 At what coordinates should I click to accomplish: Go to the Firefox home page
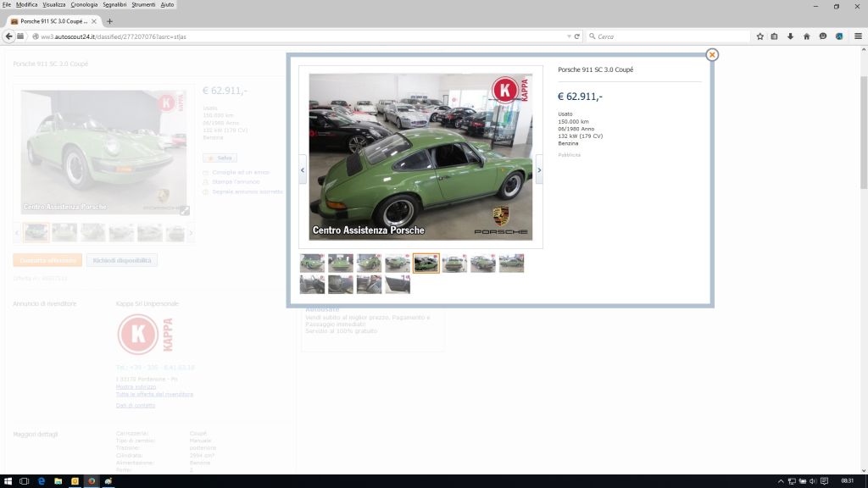807,36
